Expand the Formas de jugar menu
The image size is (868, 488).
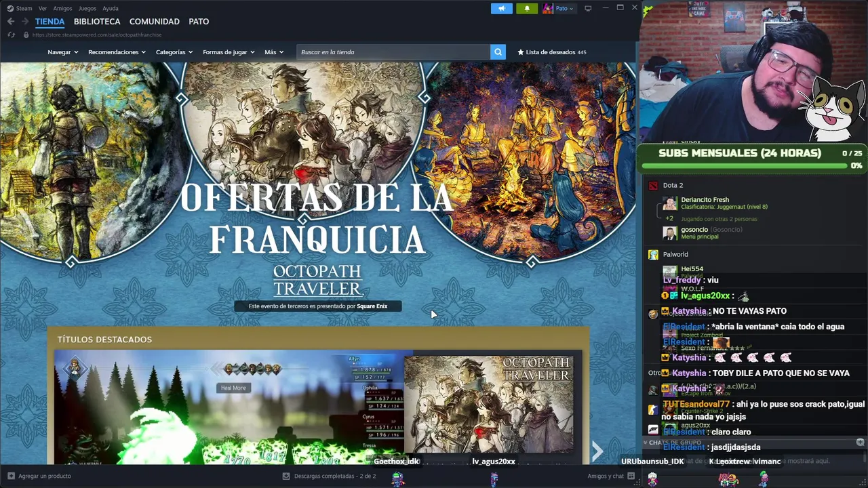(x=229, y=52)
